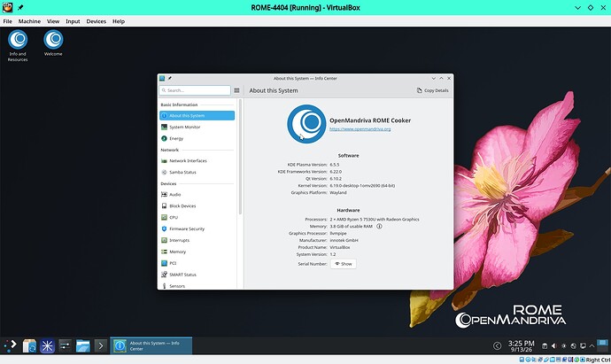
Task: Click into the Info Center search field
Action: (x=195, y=90)
